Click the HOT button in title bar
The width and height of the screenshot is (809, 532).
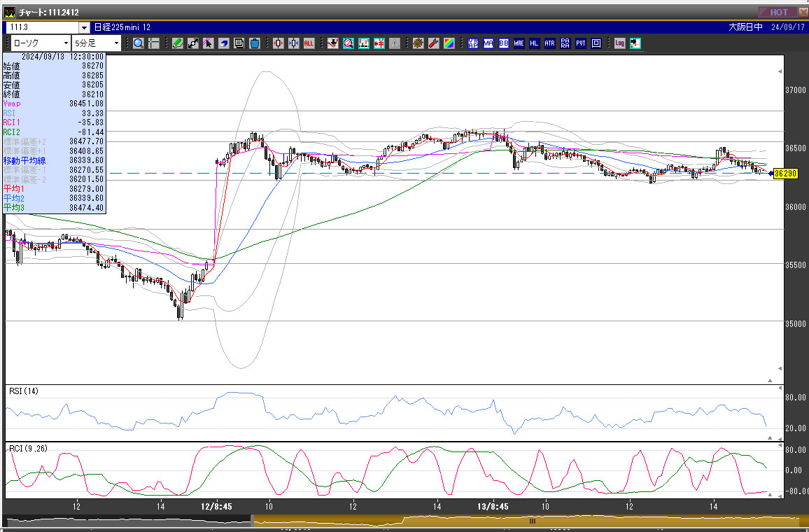coord(778,12)
